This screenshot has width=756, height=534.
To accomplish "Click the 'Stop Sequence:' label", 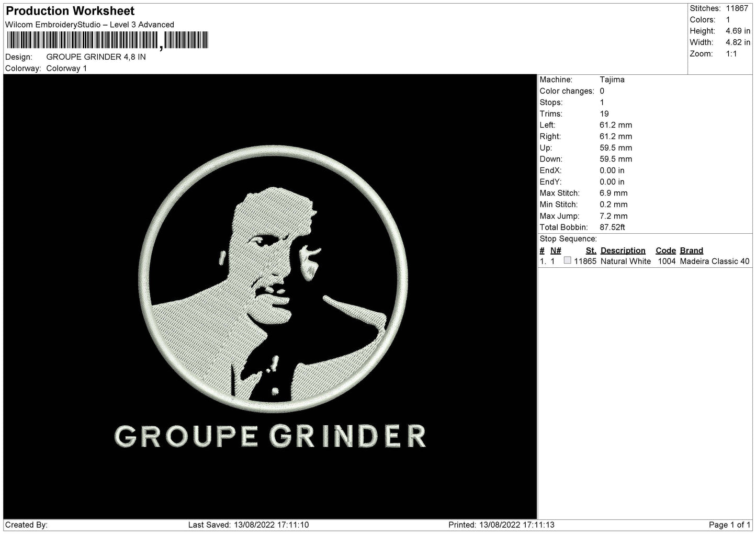I will coord(568,239).
